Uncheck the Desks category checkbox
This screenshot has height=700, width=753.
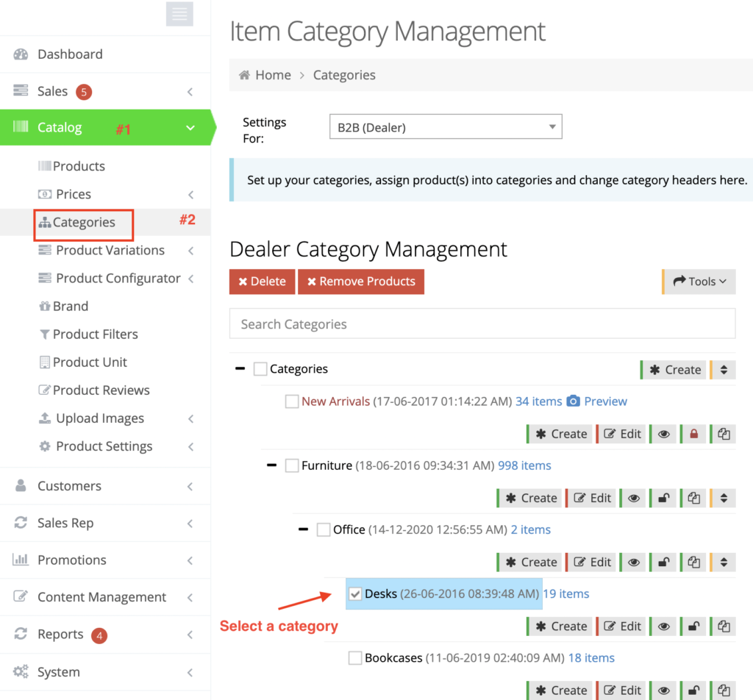coord(355,594)
